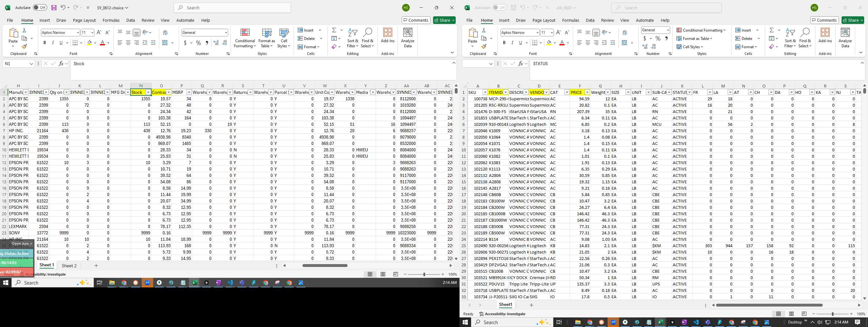Open Borders tool in SY_0612-choice Font group

(76, 43)
